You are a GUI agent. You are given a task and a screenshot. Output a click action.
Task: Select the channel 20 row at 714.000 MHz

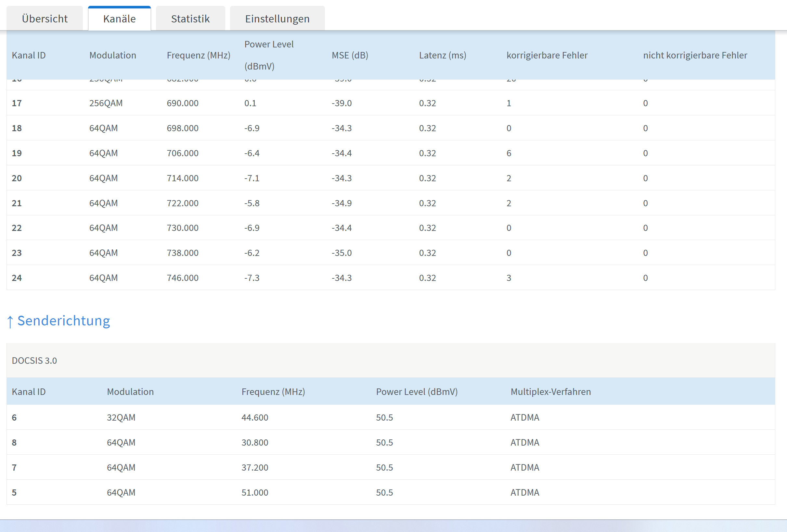click(x=182, y=178)
